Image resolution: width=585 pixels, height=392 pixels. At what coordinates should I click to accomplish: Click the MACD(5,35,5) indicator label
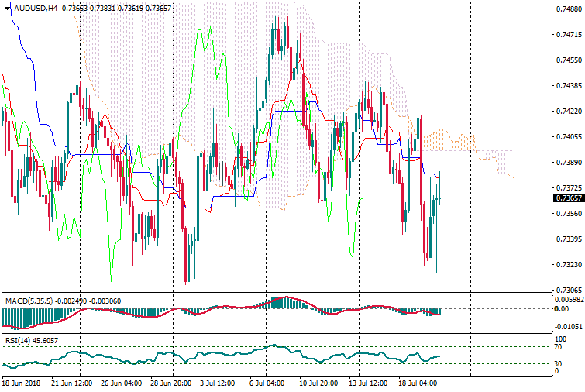tap(27, 300)
